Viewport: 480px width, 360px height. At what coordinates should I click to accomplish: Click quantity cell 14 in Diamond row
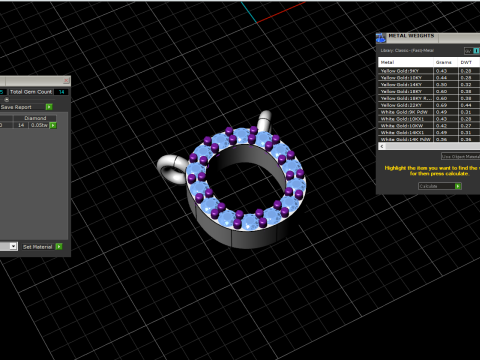click(x=21, y=125)
